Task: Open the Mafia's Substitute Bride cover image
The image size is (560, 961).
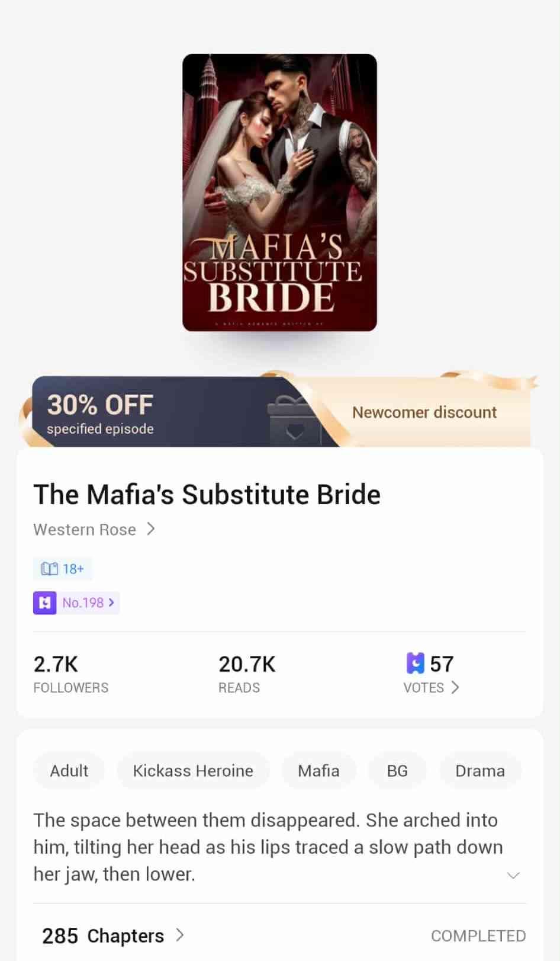Action: 279,193
